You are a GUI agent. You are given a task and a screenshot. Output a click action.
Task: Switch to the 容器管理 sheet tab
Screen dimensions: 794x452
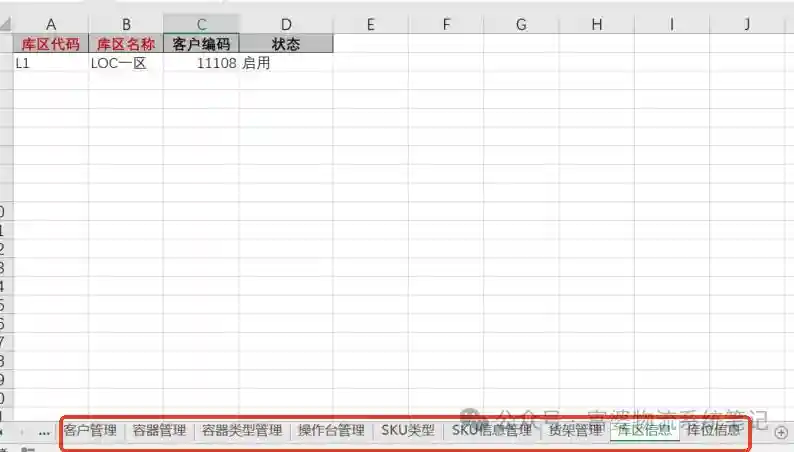160,431
